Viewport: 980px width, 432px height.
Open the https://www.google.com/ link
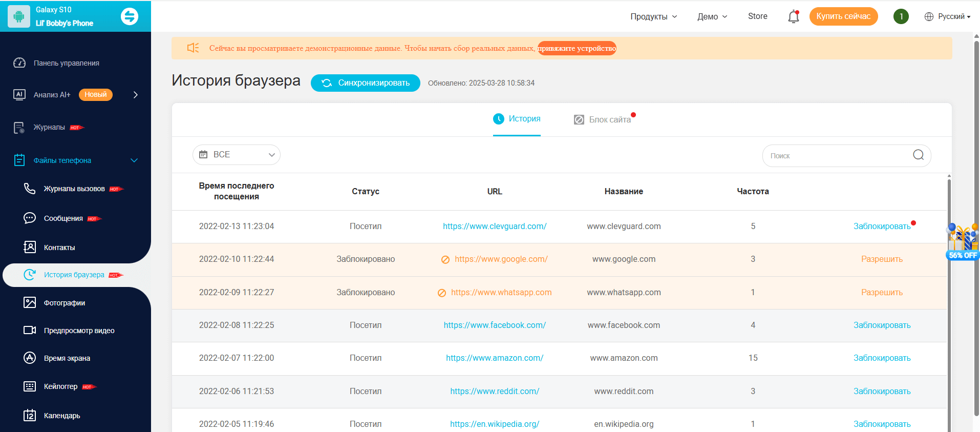[x=501, y=259]
